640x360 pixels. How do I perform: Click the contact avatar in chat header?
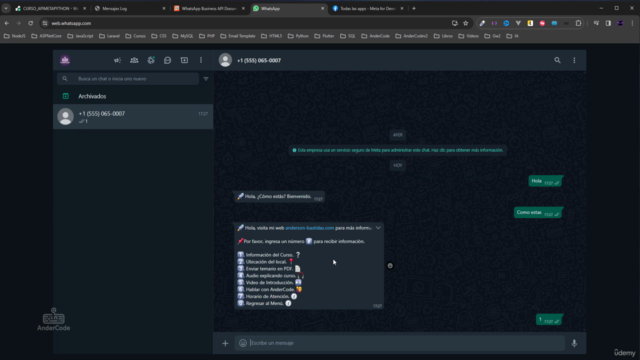point(225,60)
